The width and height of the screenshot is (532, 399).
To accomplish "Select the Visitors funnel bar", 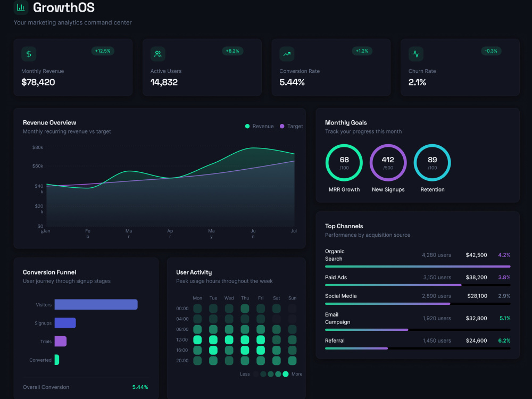I will 96,304.
